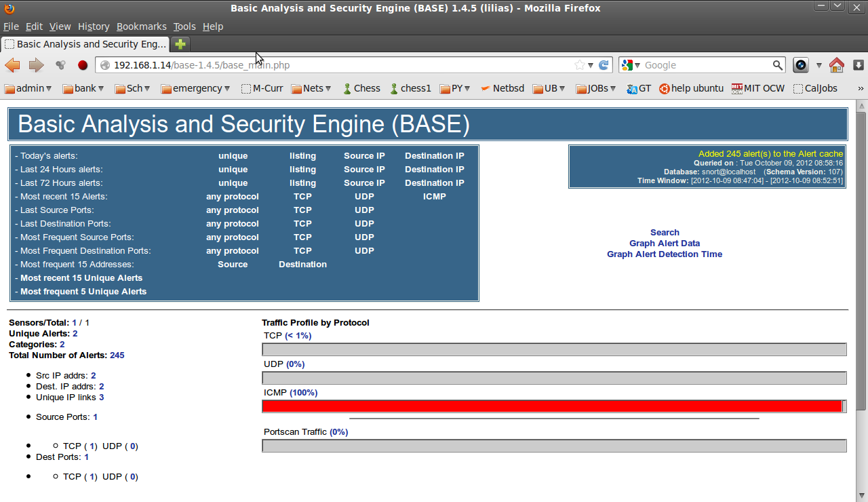
Task: Click the Search link
Action: click(x=665, y=233)
